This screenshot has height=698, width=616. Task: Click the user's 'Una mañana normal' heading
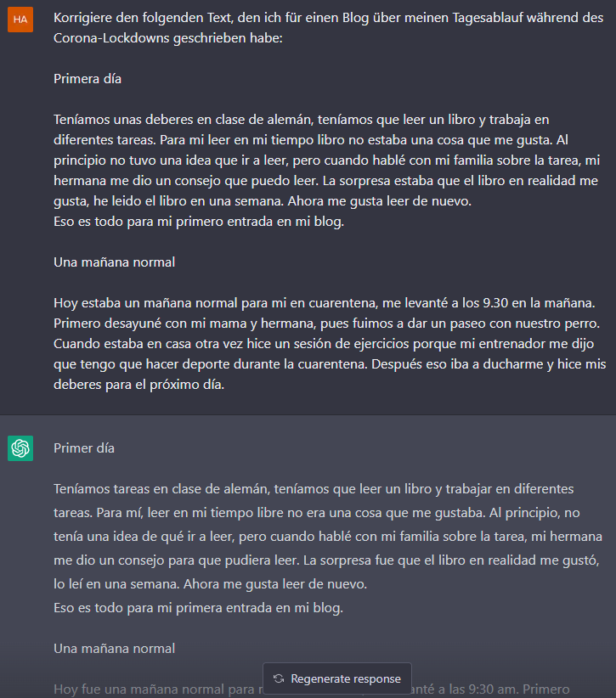114,262
